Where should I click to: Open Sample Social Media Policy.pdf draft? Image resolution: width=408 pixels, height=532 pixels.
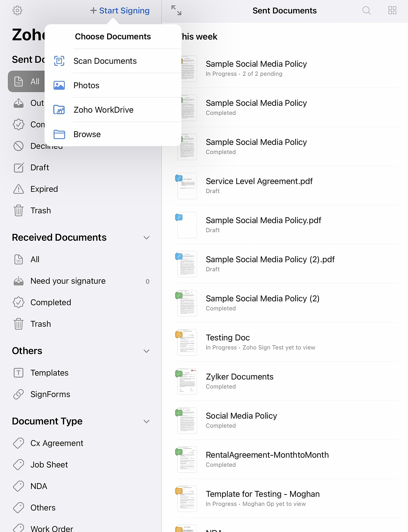(x=285, y=225)
